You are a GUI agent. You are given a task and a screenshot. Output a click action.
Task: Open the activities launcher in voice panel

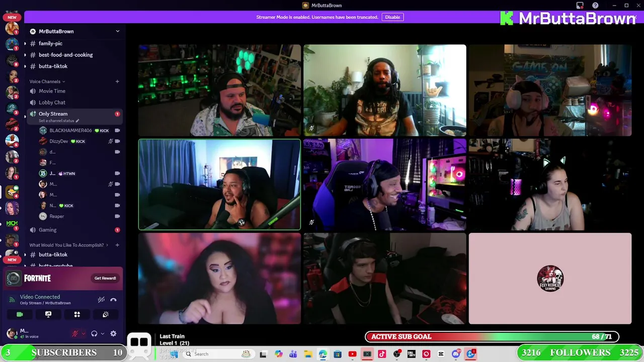coord(77,314)
